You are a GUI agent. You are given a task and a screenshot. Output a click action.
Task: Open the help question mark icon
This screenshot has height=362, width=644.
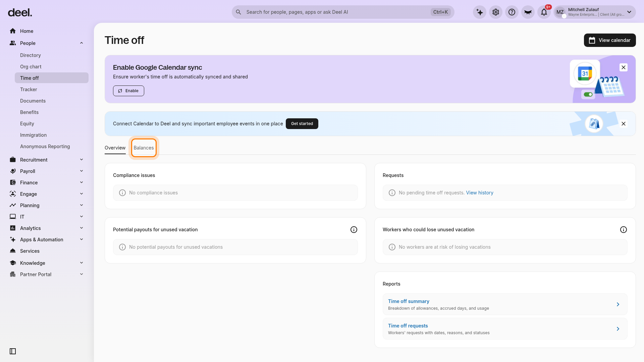pyautogui.click(x=512, y=12)
